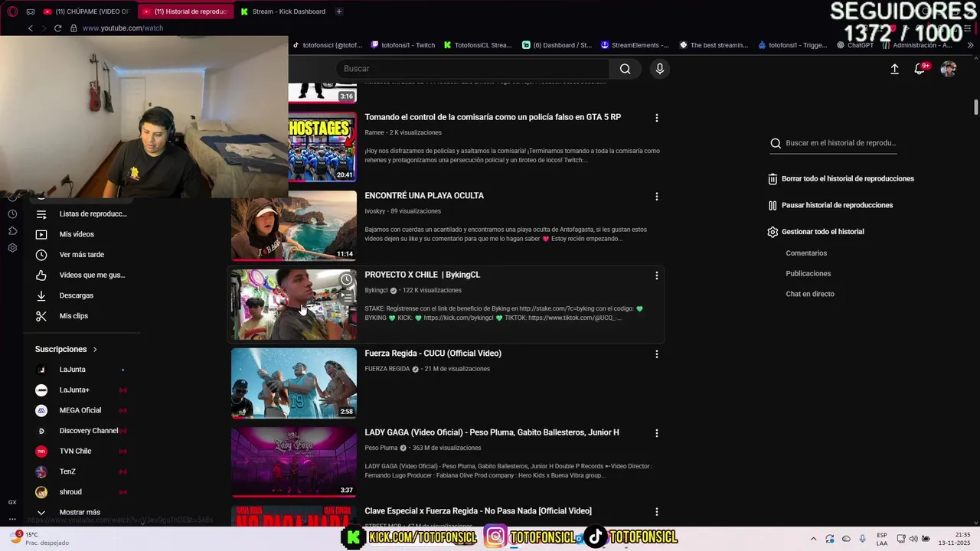Screen dimensions: 980x551
Task: Open the YouTube create/upload icon
Action: click(x=894, y=69)
